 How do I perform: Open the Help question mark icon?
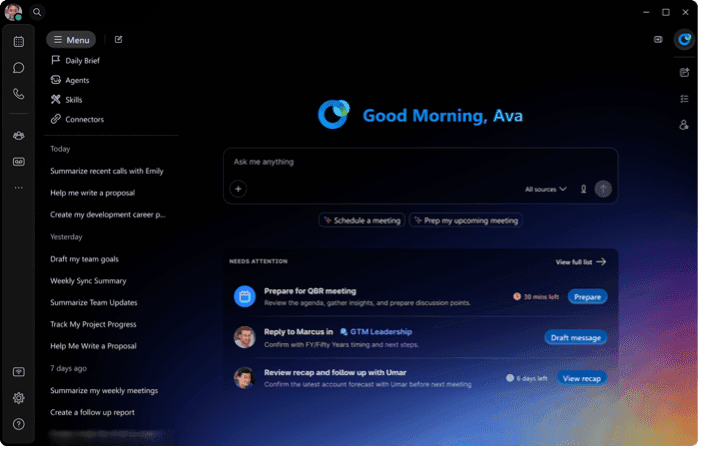pyautogui.click(x=18, y=425)
